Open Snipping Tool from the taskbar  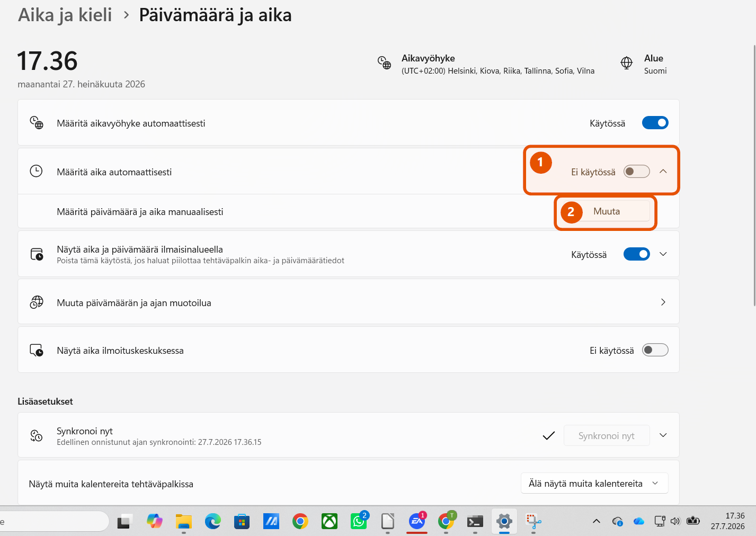(x=533, y=522)
